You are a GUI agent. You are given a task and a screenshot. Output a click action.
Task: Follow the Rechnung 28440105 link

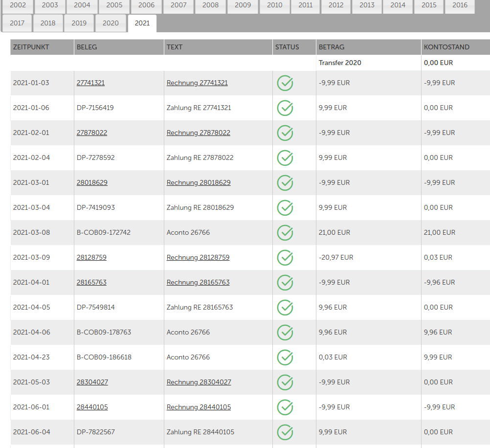[x=199, y=407]
